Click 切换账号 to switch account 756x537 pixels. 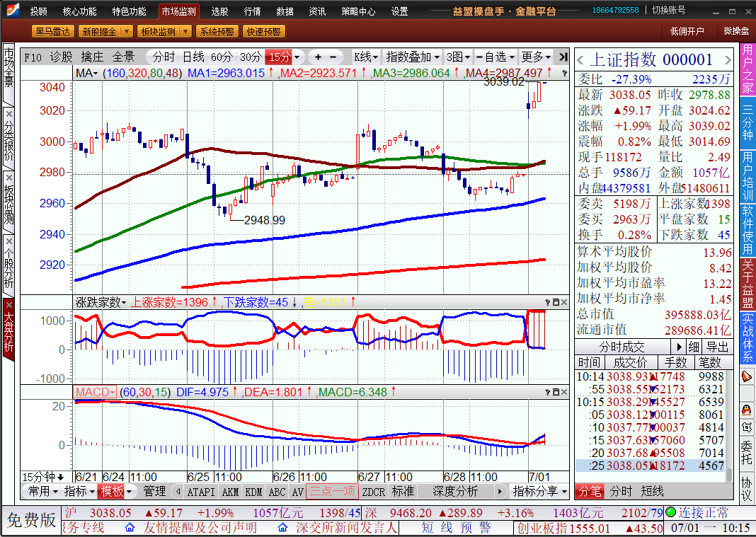(669, 10)
